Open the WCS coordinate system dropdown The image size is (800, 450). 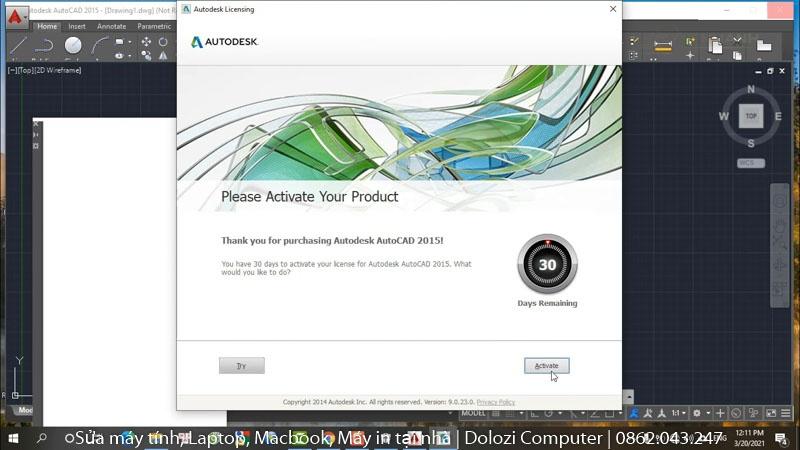(751, 163)
